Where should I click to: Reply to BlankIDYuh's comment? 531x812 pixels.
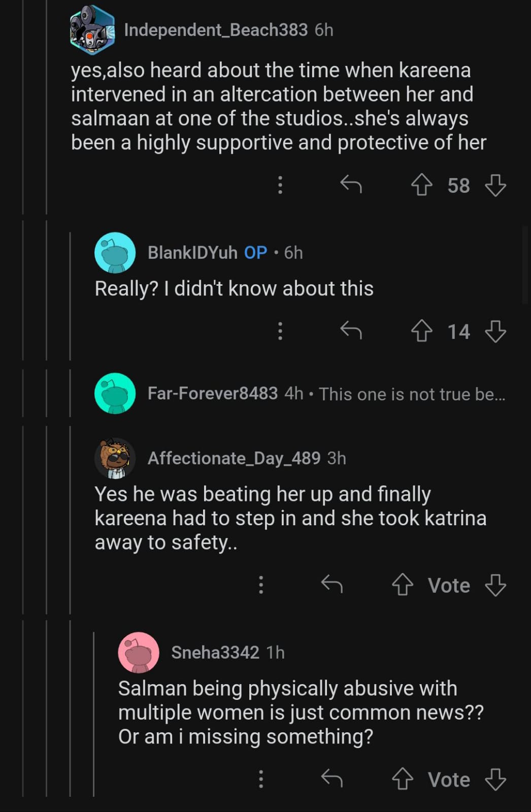pos(351,331)
